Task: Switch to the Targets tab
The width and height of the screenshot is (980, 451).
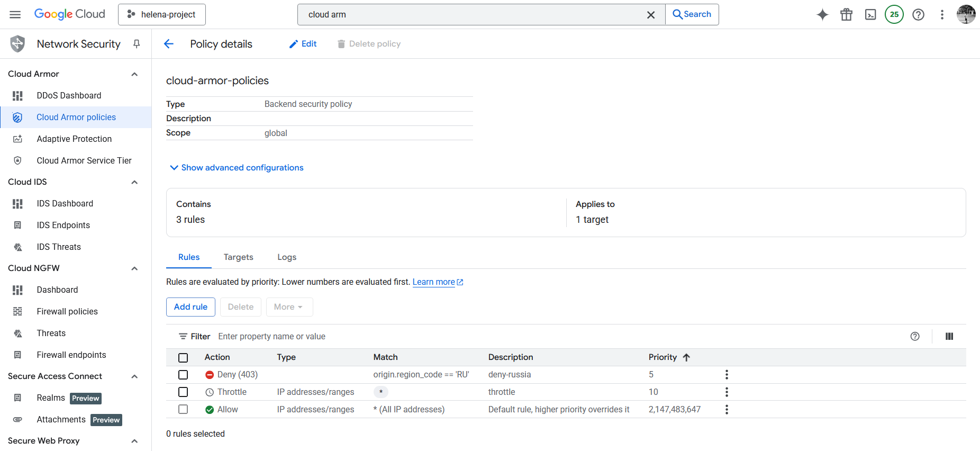Action: coord(238,257)
